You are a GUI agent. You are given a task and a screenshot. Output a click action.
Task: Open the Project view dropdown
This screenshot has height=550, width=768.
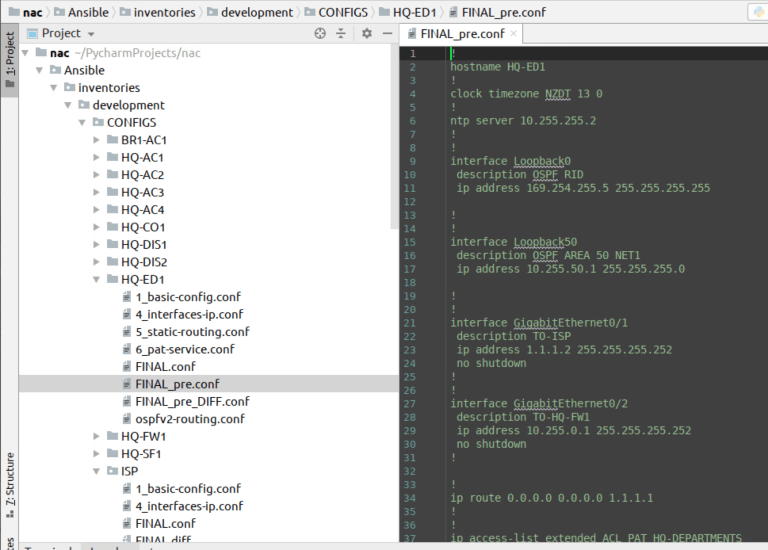click(91, 34)
